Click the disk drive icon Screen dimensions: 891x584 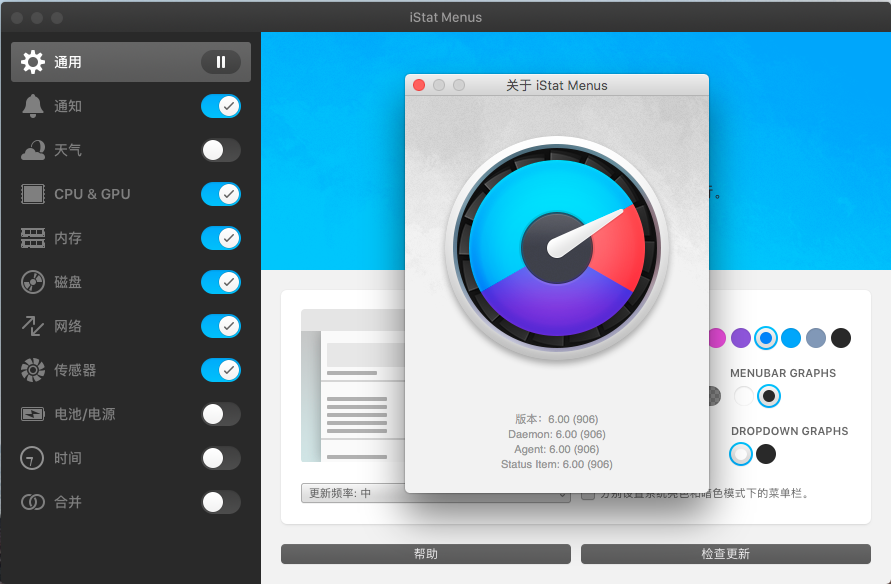click(x=33, y=282)
